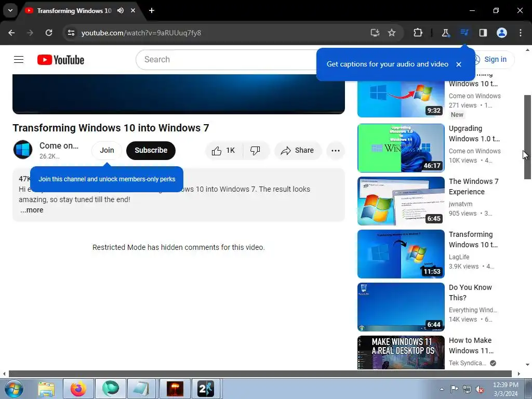Click the horizontal page scrollbar

260,374
